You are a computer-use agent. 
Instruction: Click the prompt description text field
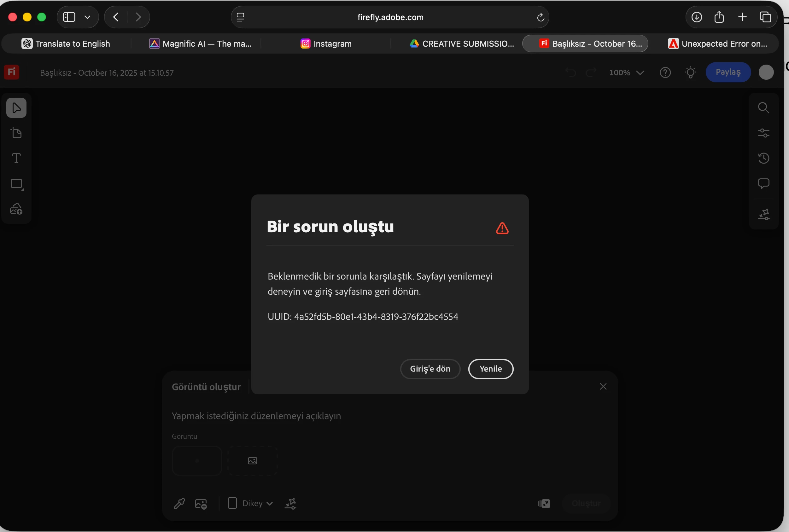tap(340, 416)
